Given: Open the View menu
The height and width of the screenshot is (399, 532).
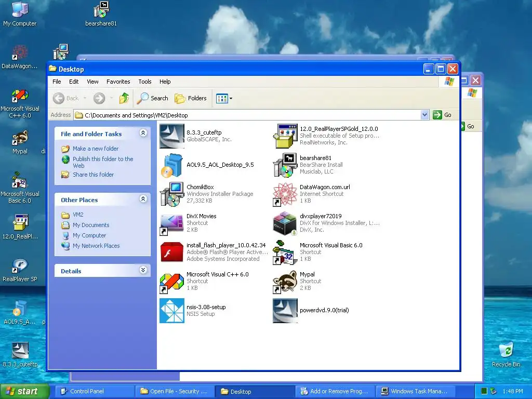Looking at the screenshot, I should pyautogui.click(x=92, y=82).
